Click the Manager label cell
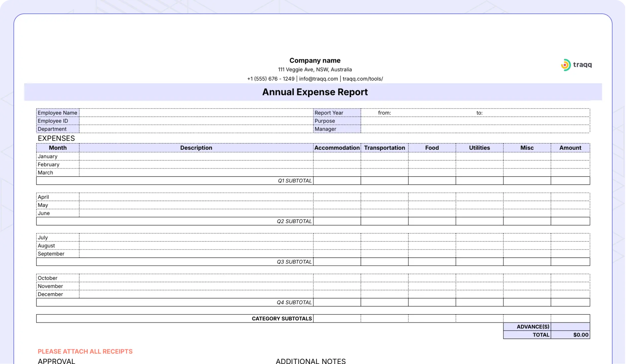The height and width of the screenshot is (364, 626). [x=337, y=129]
